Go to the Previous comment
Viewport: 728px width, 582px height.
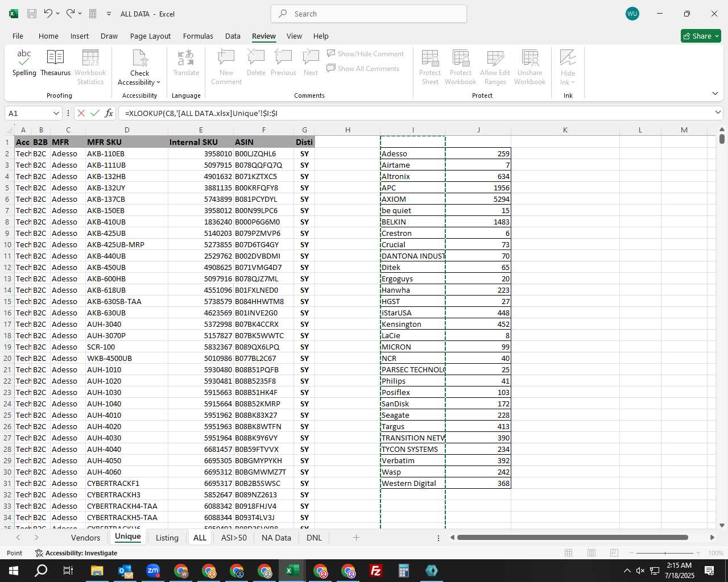(283, 63)
